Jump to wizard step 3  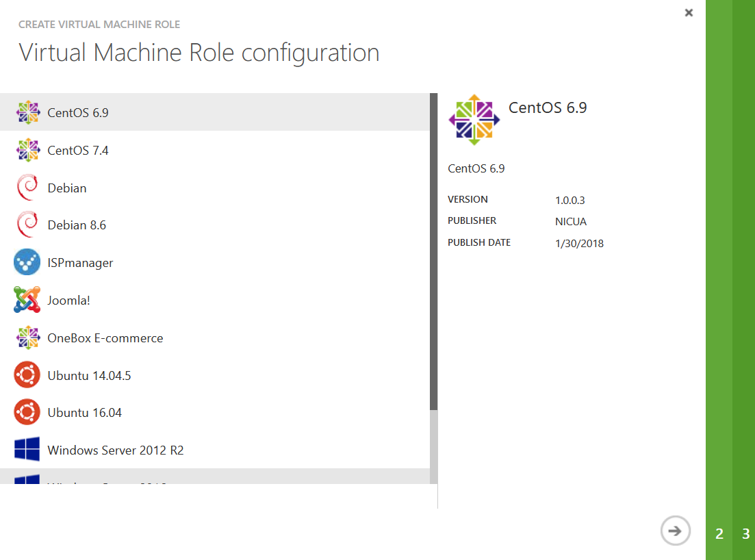pyautogui.click(x=746, y=533)
